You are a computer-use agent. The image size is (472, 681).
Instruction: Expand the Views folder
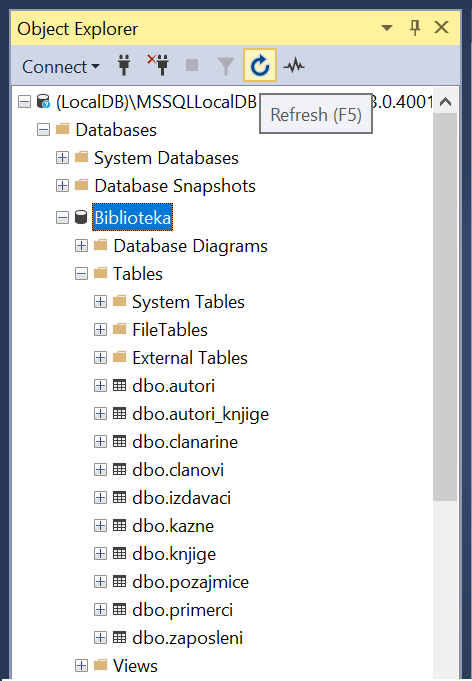tap(81, 665)
